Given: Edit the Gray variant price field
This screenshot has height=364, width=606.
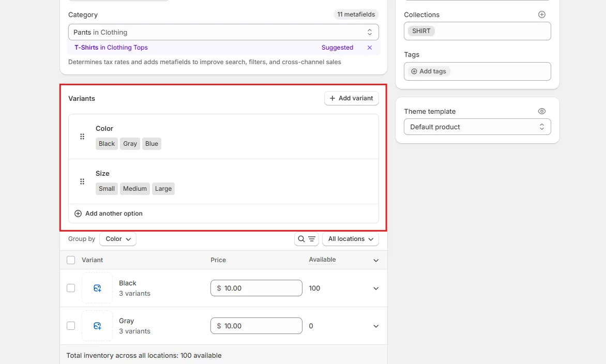Looking at the screenshot, I should (x=256, y=326).
